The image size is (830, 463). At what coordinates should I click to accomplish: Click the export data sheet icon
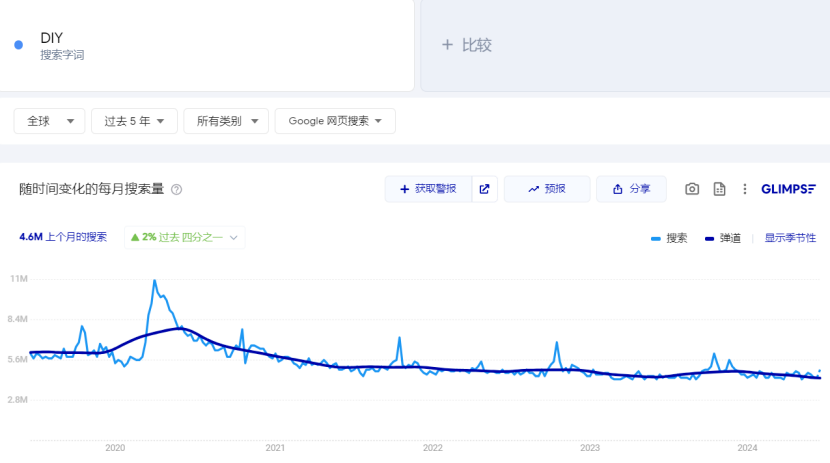point(719,189)
